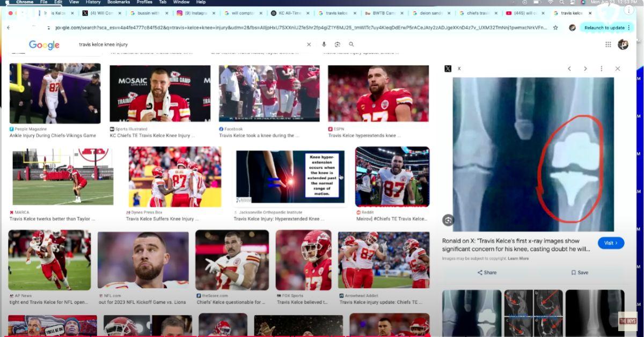Clear the search box text

309,45
